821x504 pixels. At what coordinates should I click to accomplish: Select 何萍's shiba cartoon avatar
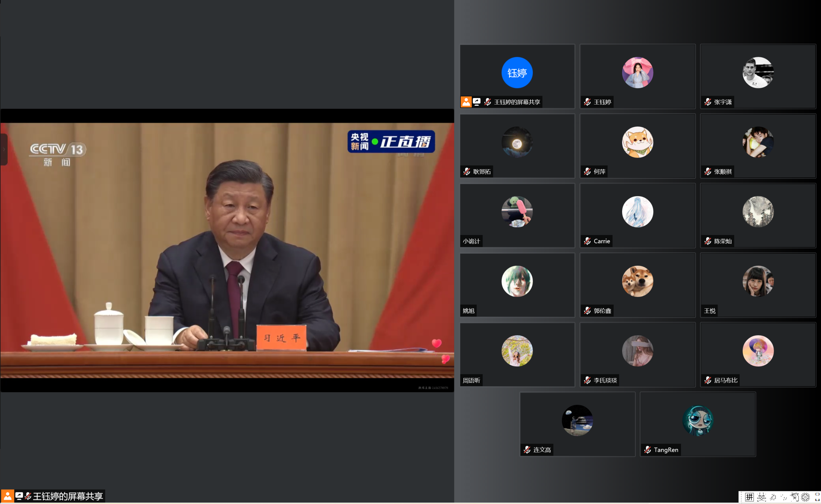click(x=637, y=142)
